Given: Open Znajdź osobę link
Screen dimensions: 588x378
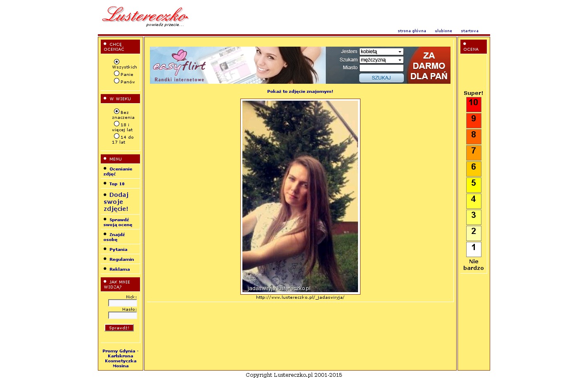Looking at the screenshot, I should point(114,237).
